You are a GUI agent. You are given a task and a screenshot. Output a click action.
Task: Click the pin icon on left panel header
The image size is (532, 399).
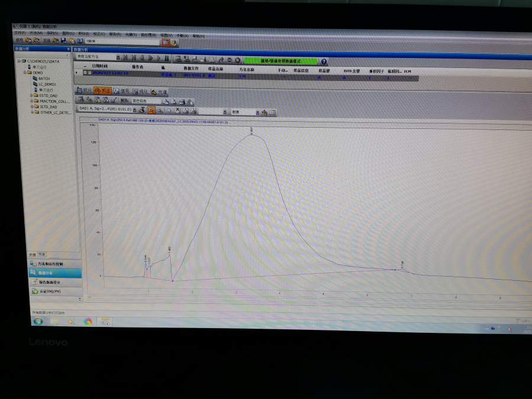pyautogui.click(x=68, y=49)
